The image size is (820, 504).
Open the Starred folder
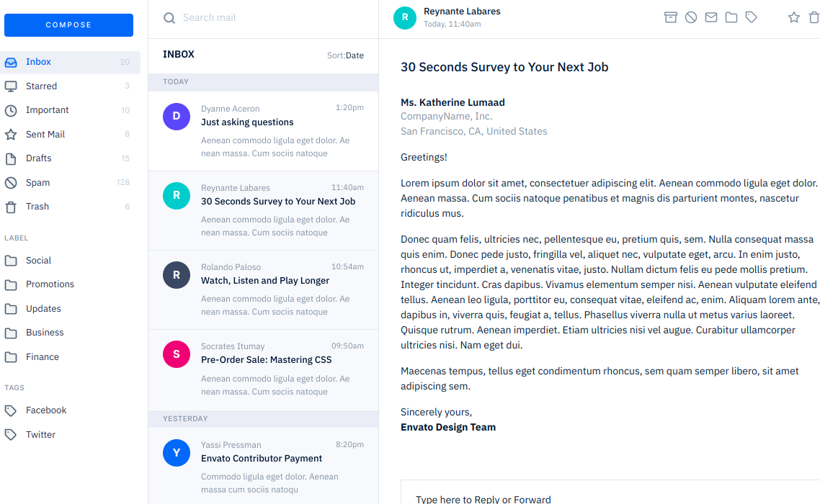[x=41, y=86]
